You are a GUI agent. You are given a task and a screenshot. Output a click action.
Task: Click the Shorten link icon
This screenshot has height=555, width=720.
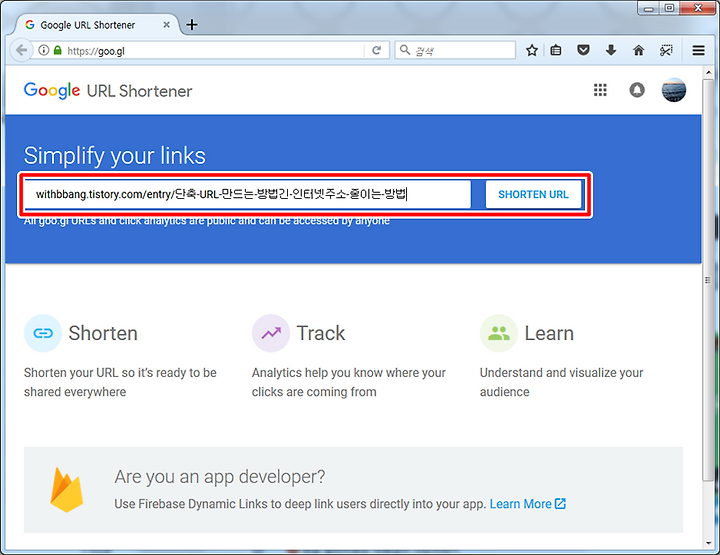pos(43,333)
